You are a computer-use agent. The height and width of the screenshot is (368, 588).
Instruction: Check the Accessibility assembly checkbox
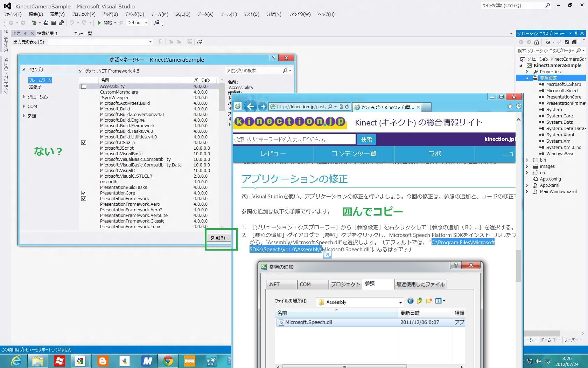(84, 87)
